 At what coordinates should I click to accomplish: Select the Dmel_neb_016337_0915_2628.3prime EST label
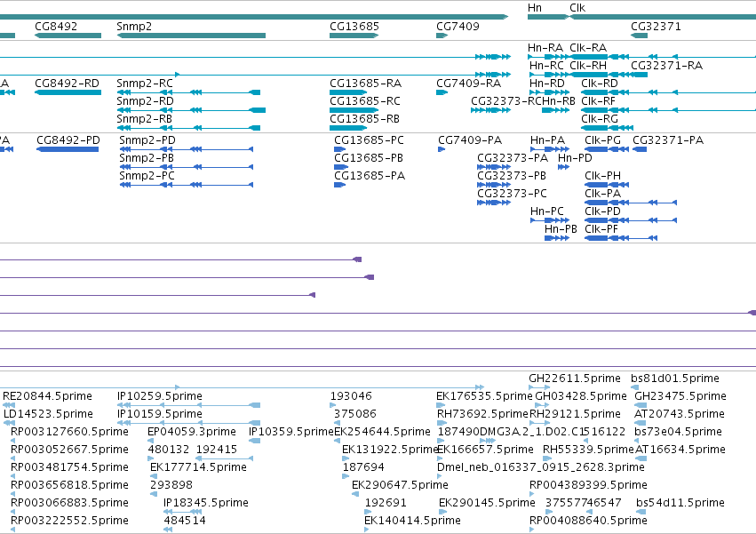click(540, 467)
